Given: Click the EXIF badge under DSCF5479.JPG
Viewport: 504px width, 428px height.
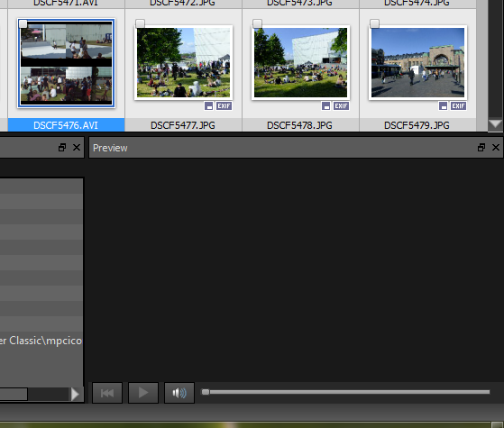Looking at the screenshot, I should [458, 106].
